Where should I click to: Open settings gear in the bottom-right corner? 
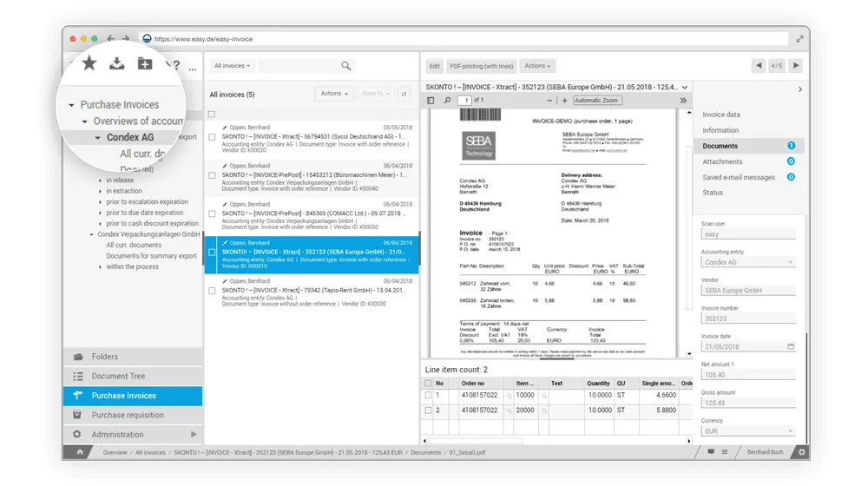coord(801,452)
